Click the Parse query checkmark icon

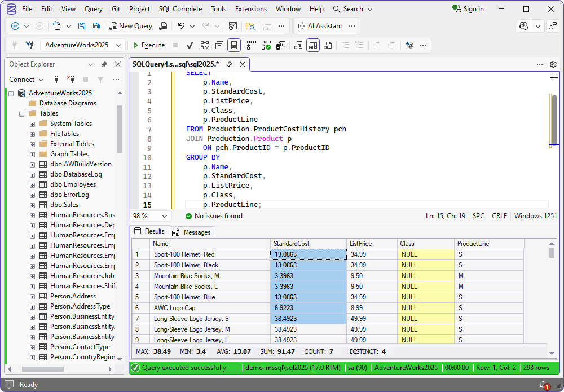(x=190, y=45)
